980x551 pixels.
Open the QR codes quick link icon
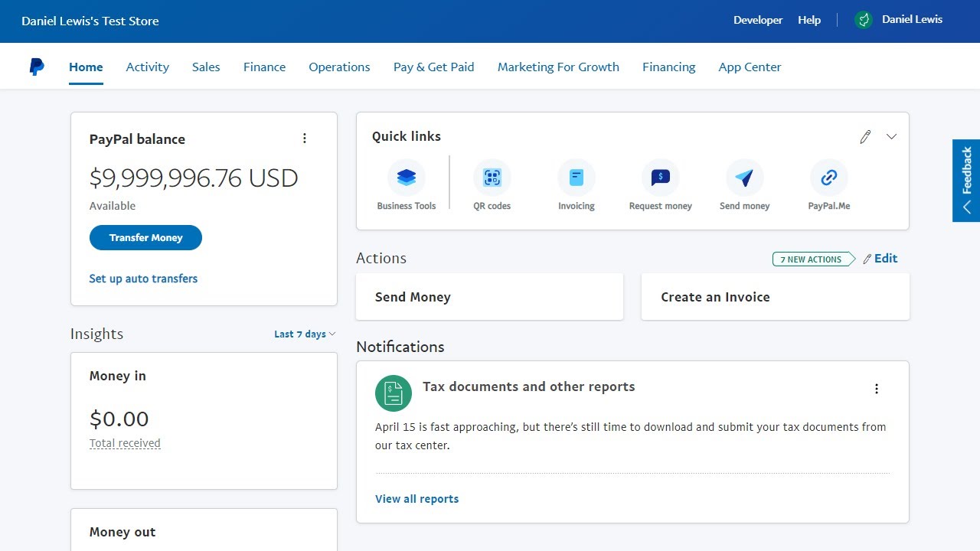[492, 178]
